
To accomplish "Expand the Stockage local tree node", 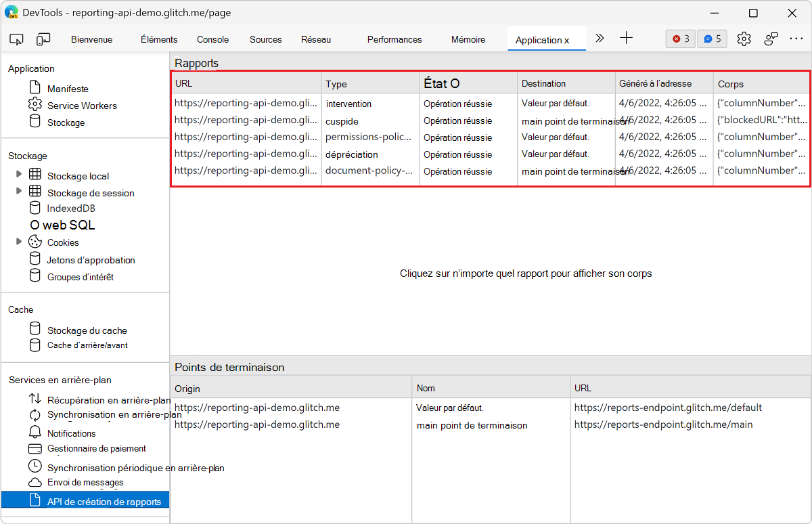I will (19, 174).
